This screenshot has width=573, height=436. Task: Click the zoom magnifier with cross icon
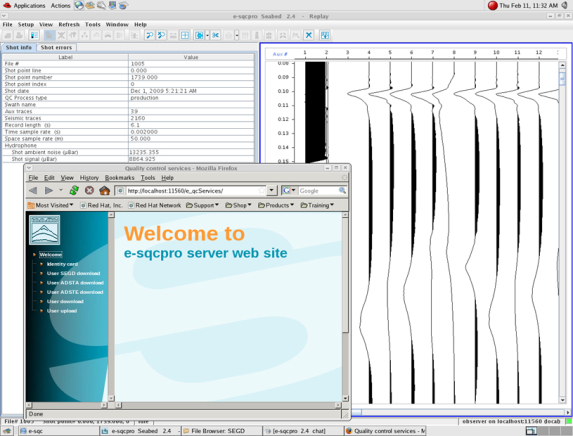(161, 35)
